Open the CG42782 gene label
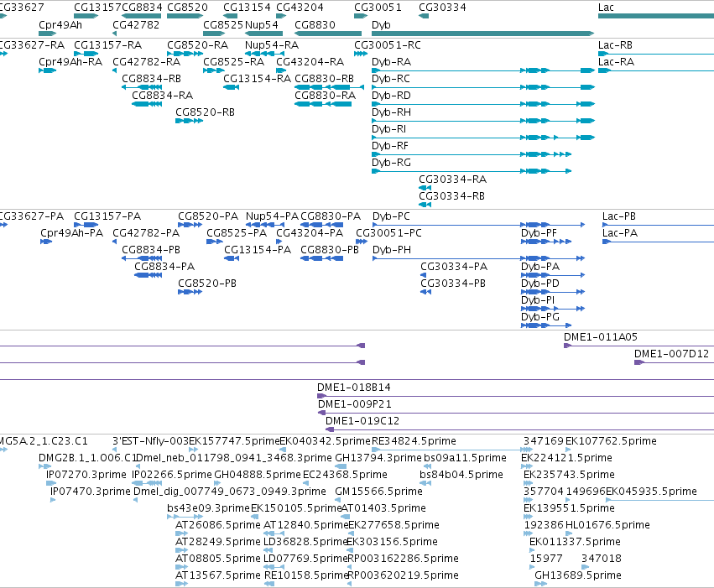Screen dimensions: 714x588 pyautogui.click(x=136, y=24)
